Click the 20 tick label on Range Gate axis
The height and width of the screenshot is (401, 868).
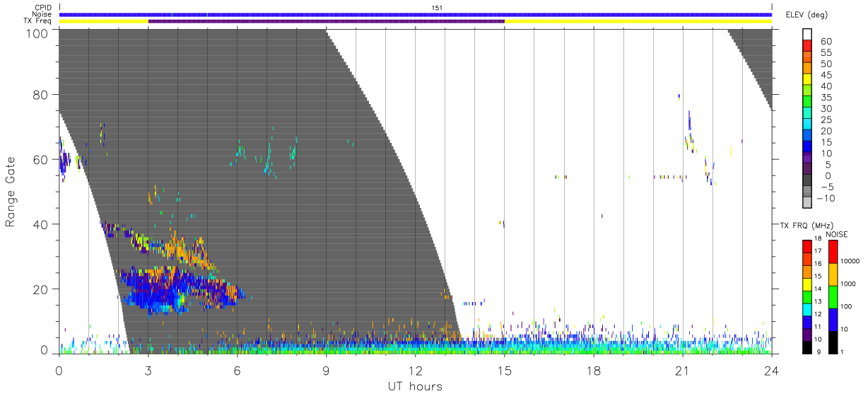[x=41, y=289]
